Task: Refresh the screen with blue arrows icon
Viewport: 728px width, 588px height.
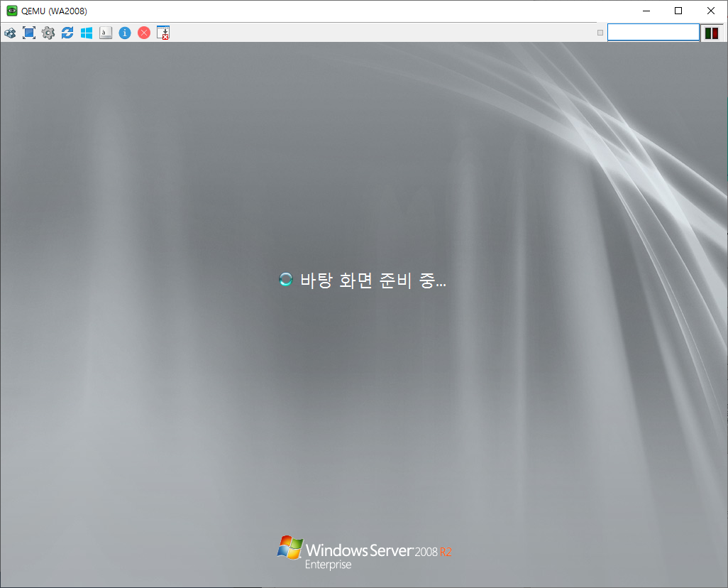Action: point(67,33)
